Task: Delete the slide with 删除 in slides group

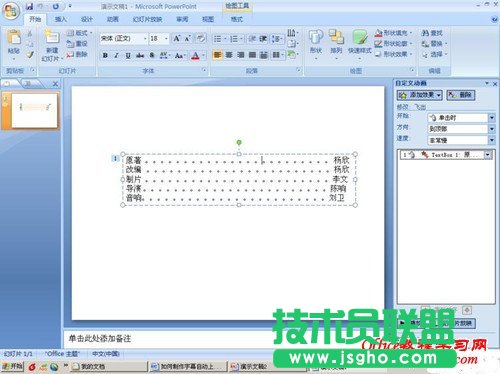Action: (77, 54)
